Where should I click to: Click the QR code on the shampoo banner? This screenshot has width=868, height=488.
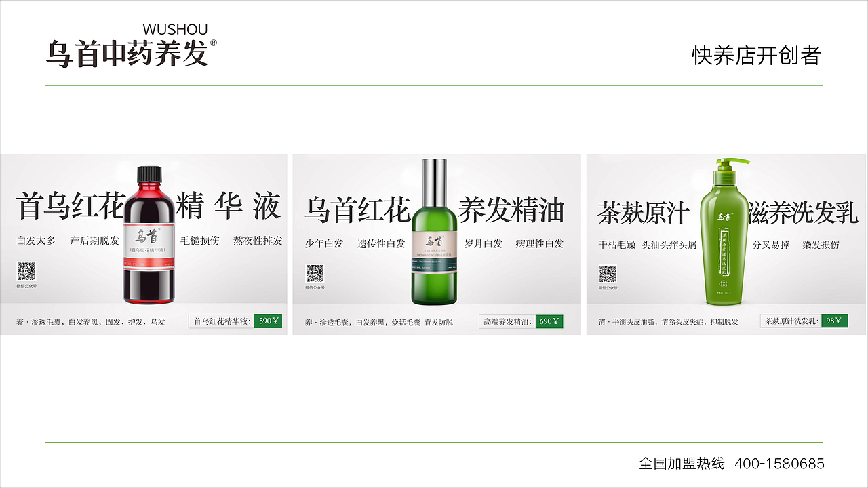(x=608, y=273)
